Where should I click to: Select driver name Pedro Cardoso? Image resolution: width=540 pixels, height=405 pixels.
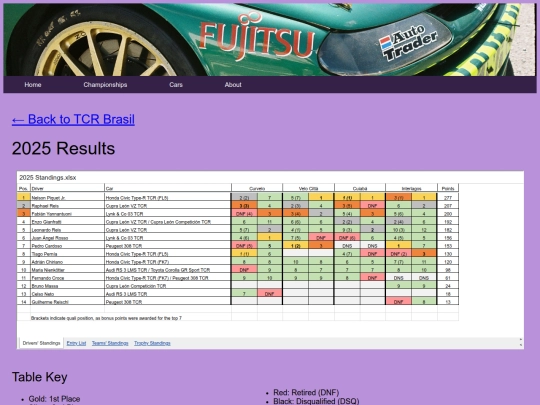click(47, 246)
